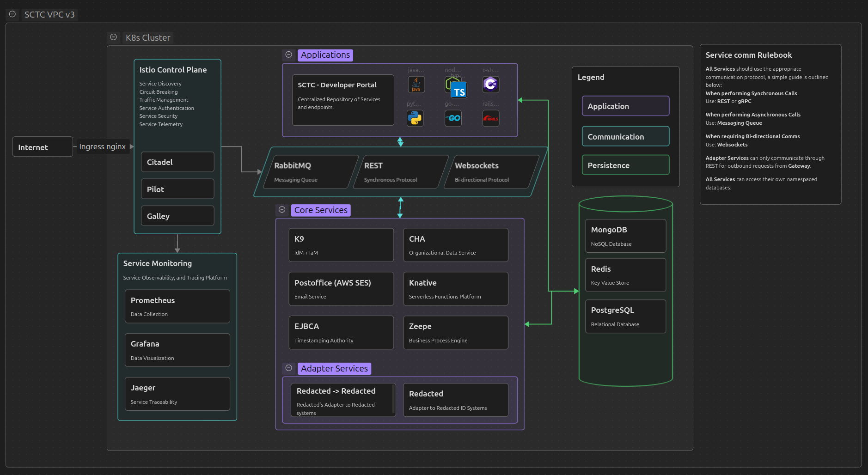Select the RabbitMQ Messaging Queue node

coord(311,172)
